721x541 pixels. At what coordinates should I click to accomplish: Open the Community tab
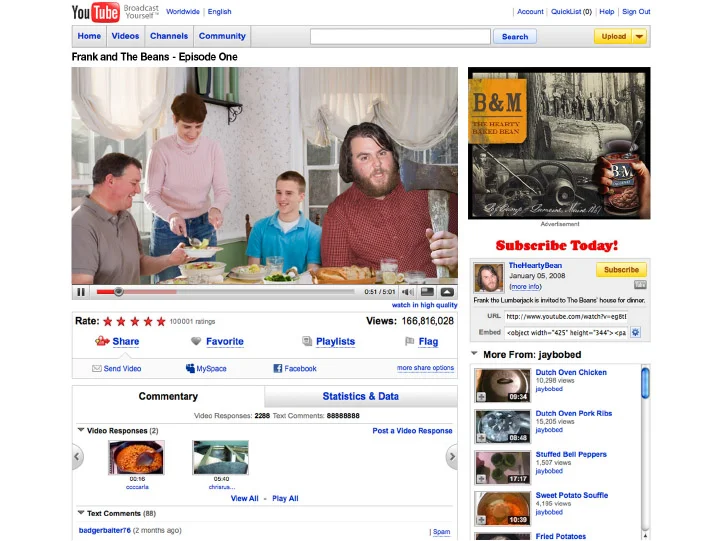click(x=222, y=36)
